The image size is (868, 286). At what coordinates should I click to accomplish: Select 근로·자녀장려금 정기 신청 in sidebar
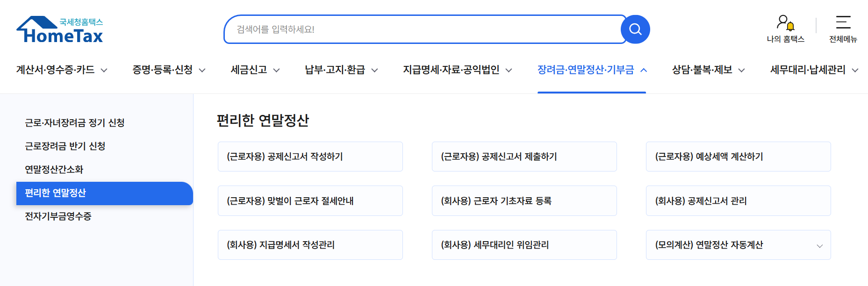(75, 123)
